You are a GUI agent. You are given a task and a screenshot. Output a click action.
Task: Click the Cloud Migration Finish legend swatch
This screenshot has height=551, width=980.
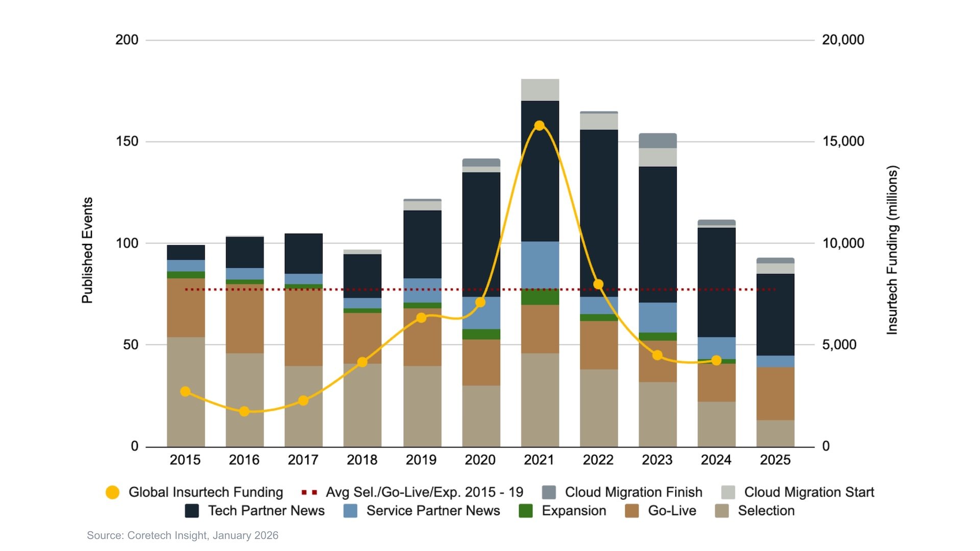[549, 492]
